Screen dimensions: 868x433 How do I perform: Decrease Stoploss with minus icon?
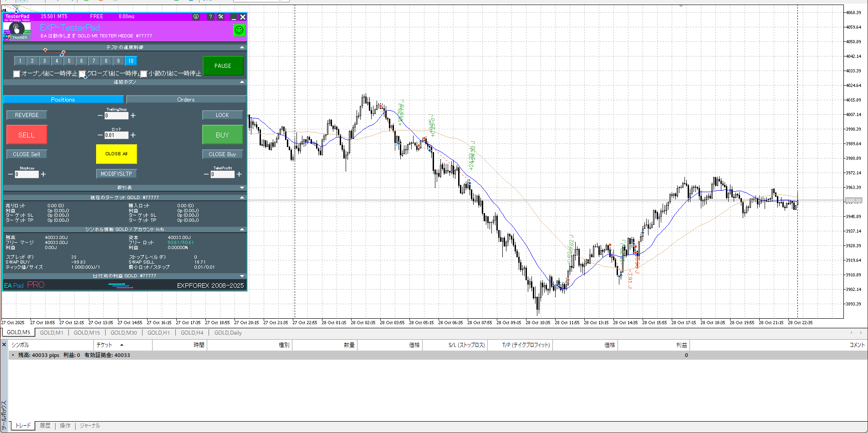point(10,174)
